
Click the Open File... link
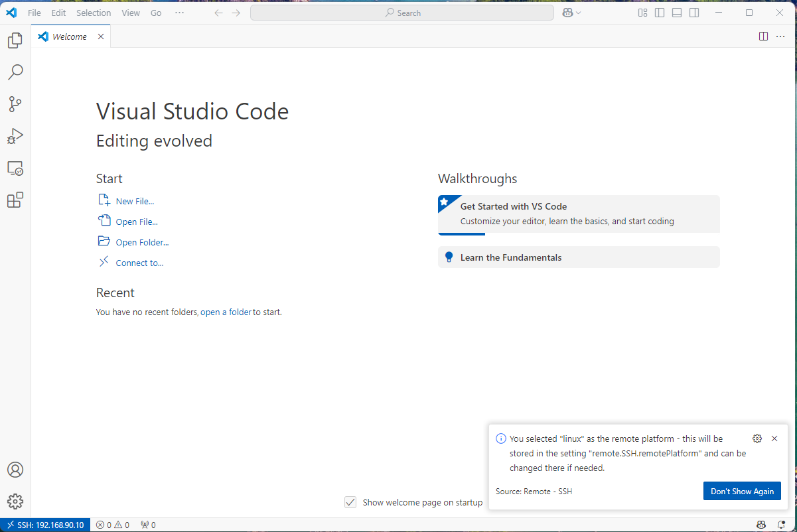tap(137, 222)
